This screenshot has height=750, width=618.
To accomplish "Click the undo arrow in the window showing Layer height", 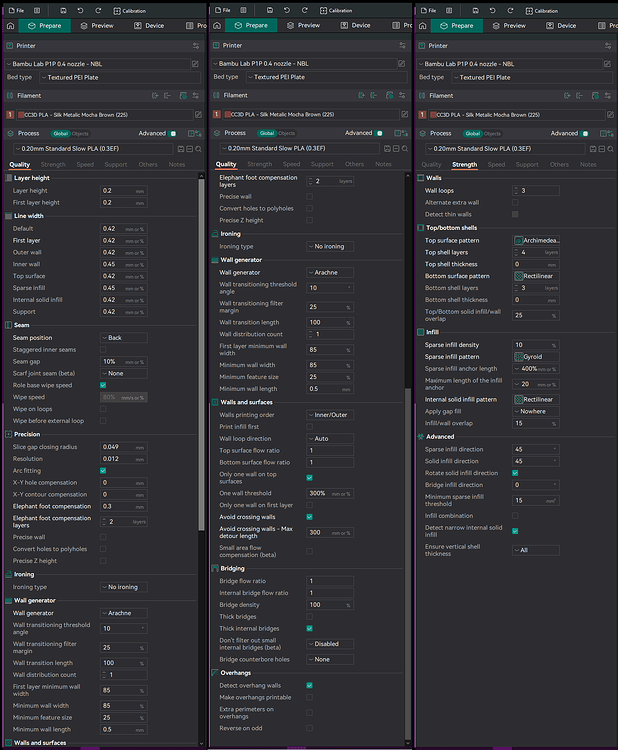I will [80, 11].
